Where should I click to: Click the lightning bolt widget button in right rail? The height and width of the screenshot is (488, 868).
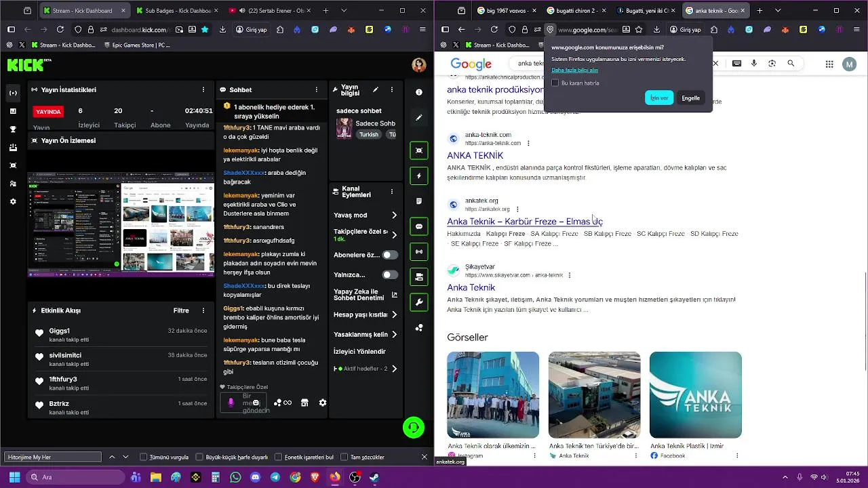(x=419, y=176)
